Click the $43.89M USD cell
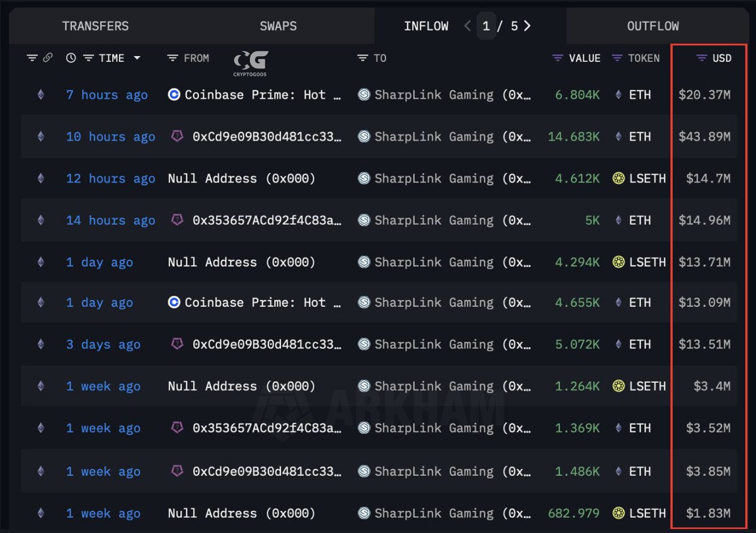Viewport: 756px width, 533px height. [704, 136]
